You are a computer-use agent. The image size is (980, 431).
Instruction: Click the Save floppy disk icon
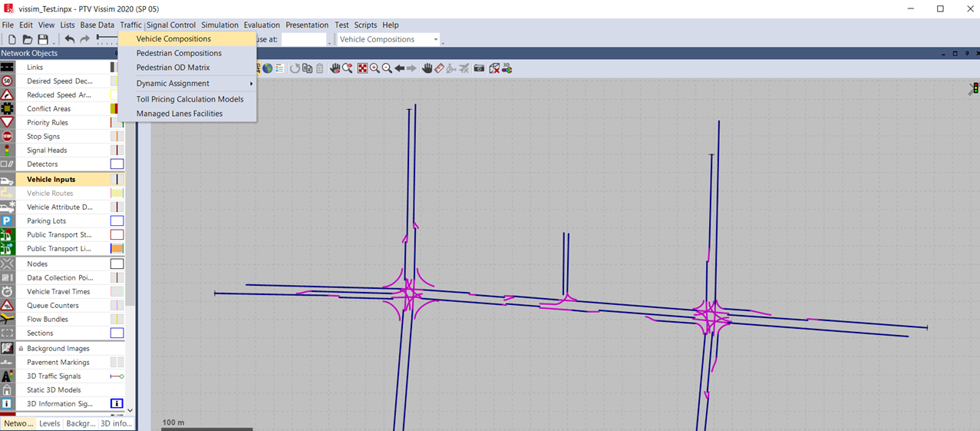click(x=43, y=39)
